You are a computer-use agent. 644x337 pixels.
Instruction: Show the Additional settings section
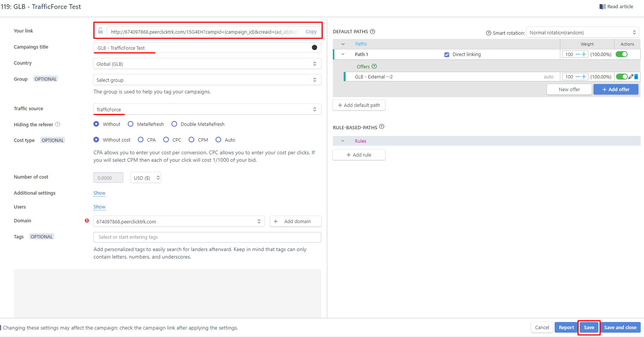click(x=99, y=193)
